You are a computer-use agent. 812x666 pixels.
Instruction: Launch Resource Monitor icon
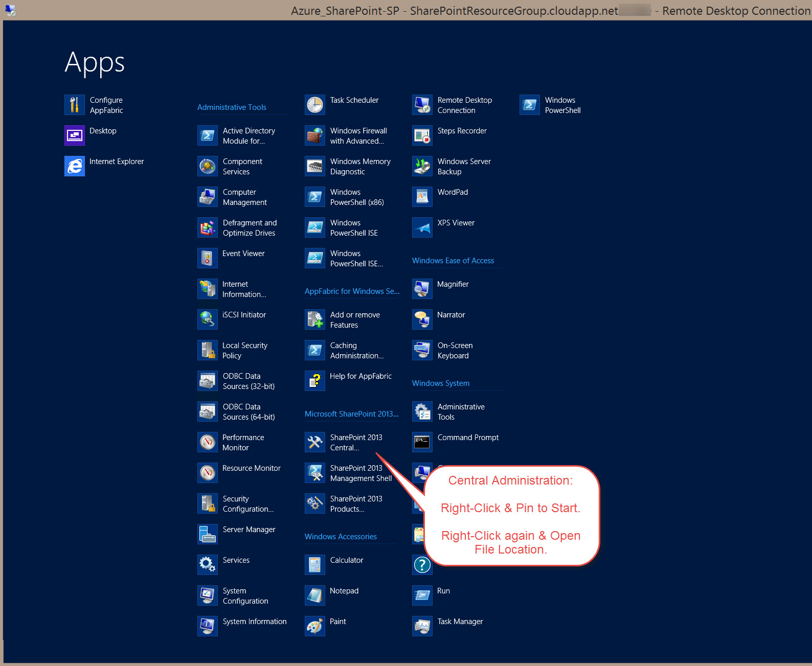coord(208,473)
